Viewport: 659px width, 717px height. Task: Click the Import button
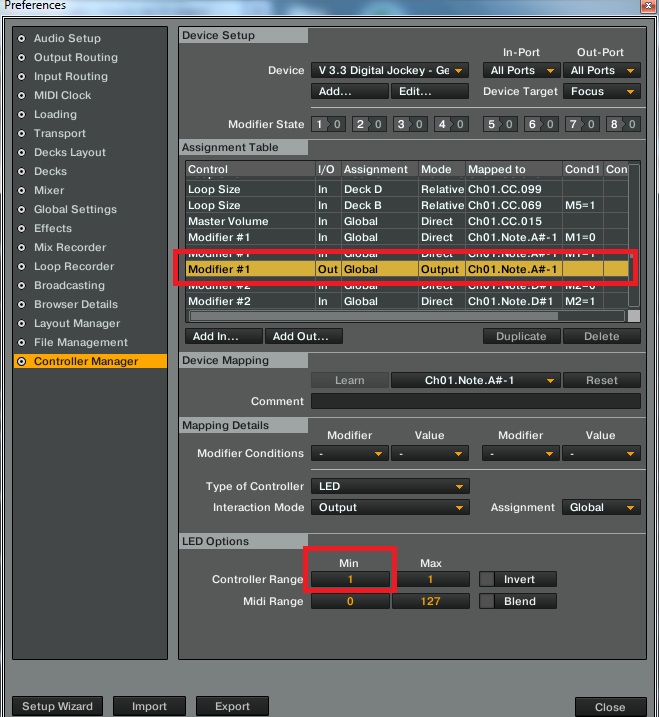[x=149, y=706]
